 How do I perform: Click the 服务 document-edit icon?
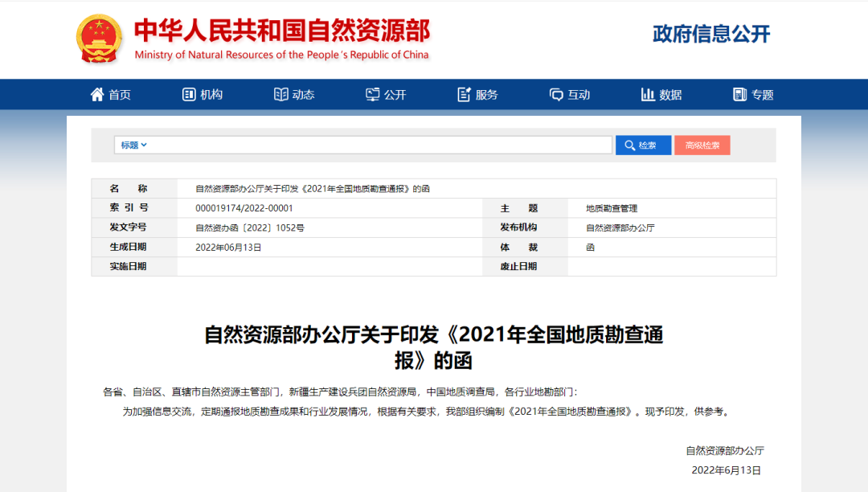coord(464,94)
